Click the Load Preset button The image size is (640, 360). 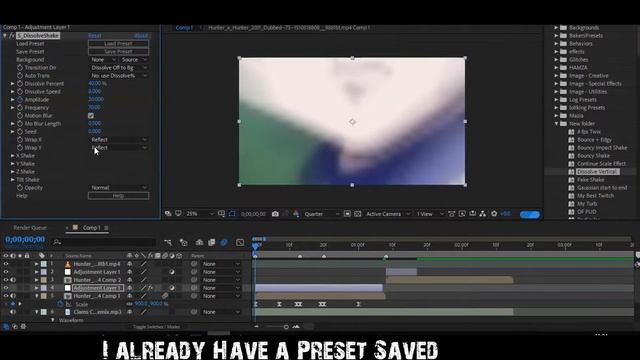[x=118, y=44]
